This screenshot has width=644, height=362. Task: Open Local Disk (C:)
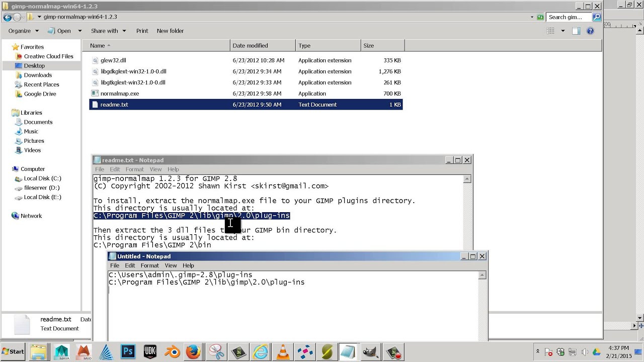[42, 178]
